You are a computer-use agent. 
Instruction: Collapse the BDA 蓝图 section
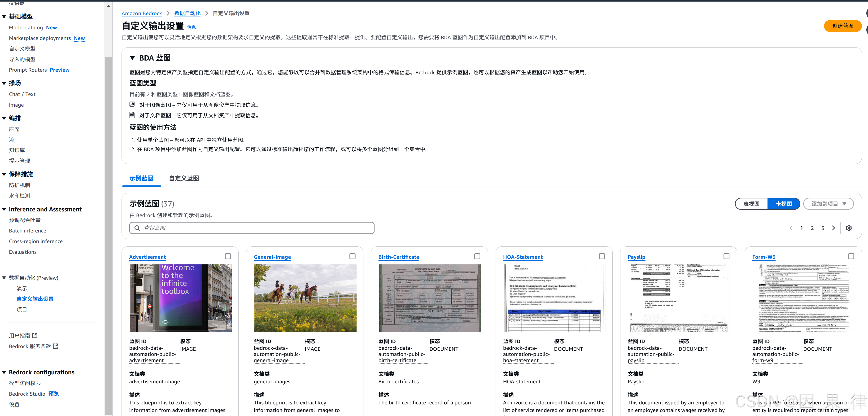click(132, 58)
